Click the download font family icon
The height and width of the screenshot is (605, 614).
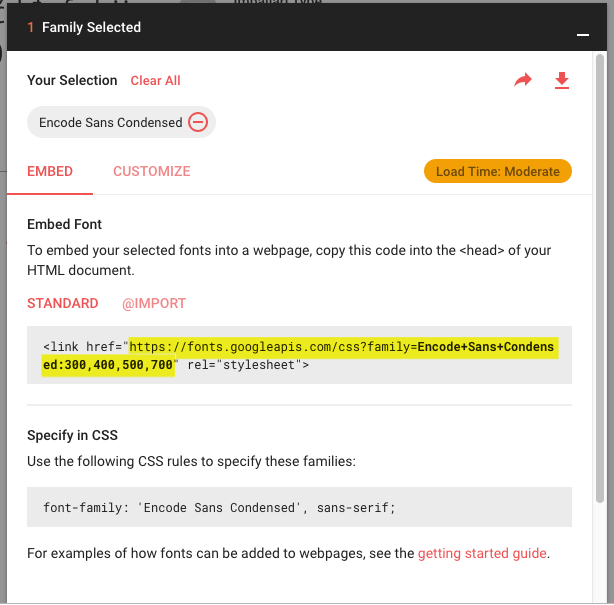click(561, 80)
